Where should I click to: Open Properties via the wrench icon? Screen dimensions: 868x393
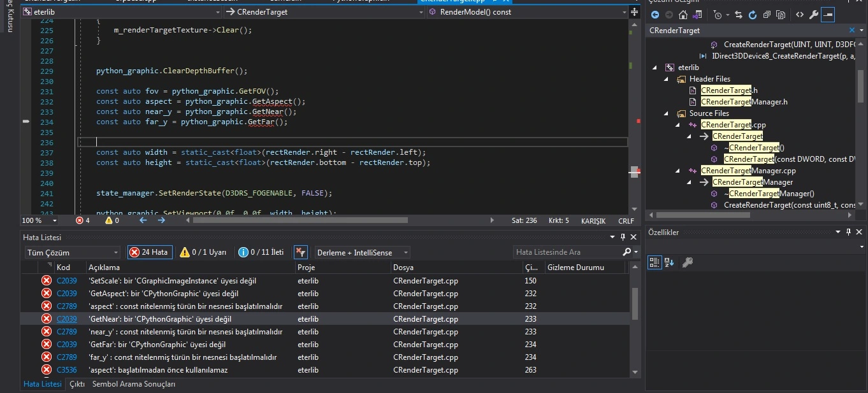click(x=814, y=15)
